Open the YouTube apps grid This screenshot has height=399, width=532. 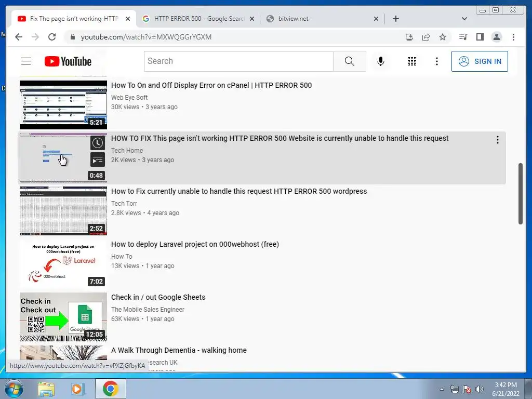(412, 61)
